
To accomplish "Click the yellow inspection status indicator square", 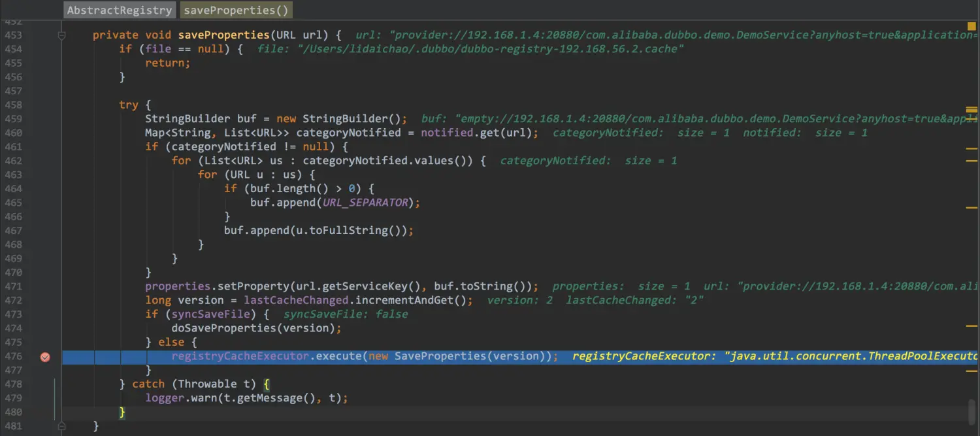I will click(x=972, y=26).
